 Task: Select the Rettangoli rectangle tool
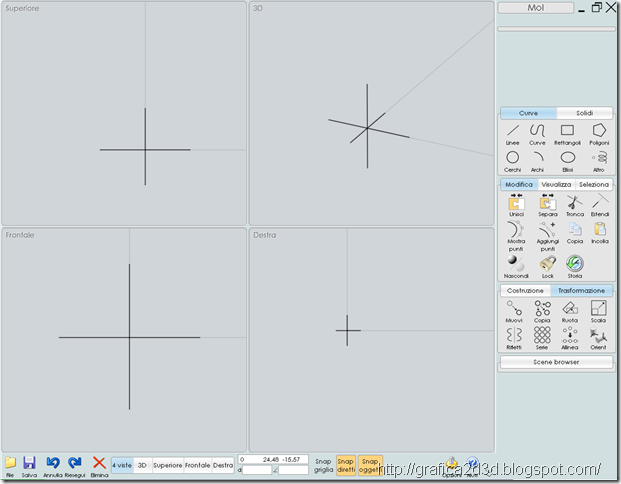coord(567,134)
